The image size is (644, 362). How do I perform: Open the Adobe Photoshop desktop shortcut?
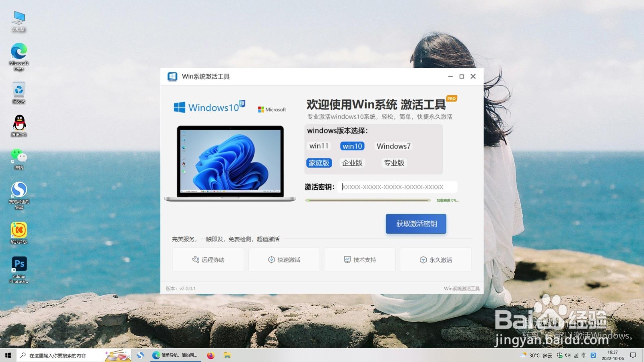pyautogui.click(x=19, y=269)
